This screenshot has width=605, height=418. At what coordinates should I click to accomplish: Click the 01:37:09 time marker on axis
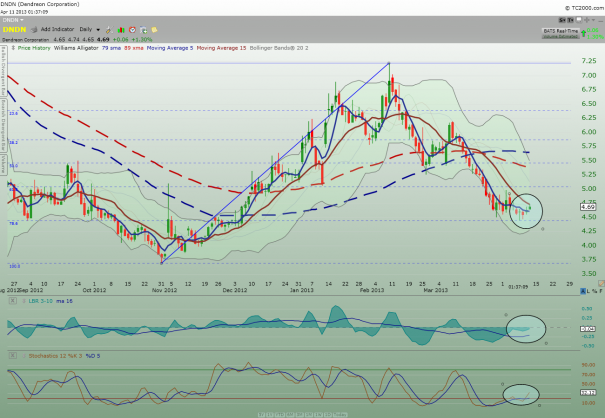[518, 287]
